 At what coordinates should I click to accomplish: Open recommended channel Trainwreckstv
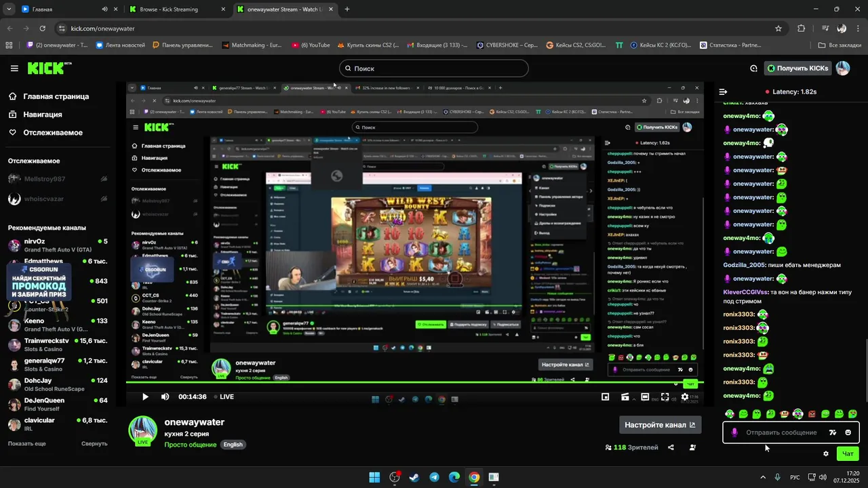(x=58, y=344)
